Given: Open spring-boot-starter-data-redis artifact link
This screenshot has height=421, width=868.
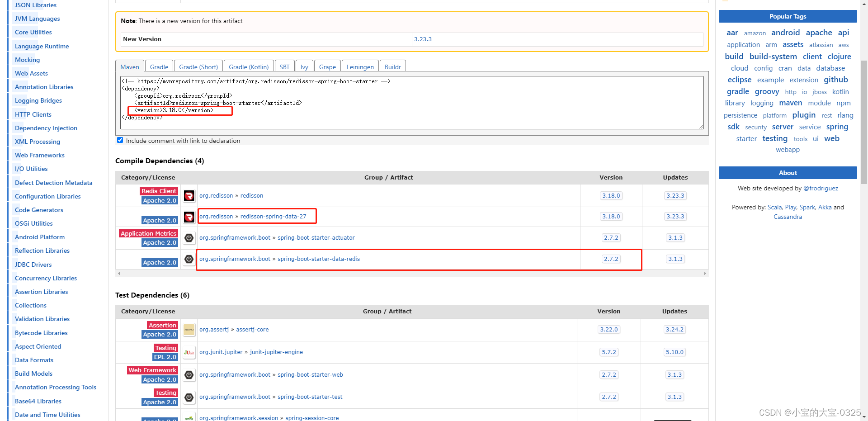Looking at the screenshot, I should point(319,259).
